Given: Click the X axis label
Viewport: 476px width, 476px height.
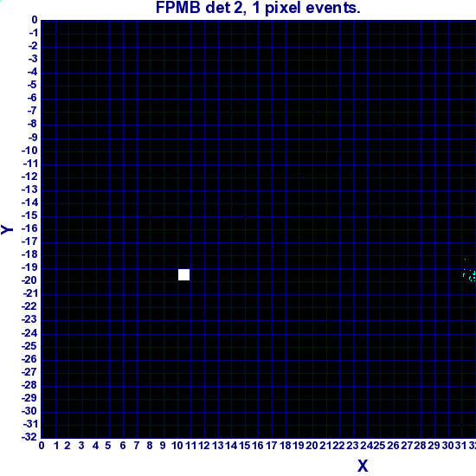Looking at the screenshot, I should pos(363,466).
